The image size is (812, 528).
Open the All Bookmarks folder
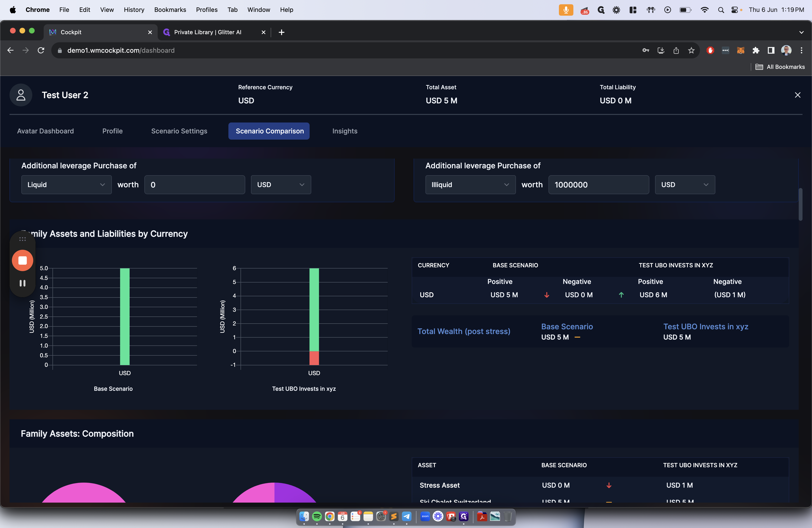point(780,67)
